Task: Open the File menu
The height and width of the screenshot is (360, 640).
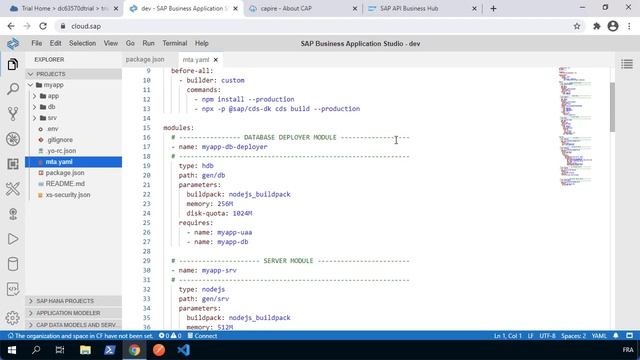Action: coord(37,43)
